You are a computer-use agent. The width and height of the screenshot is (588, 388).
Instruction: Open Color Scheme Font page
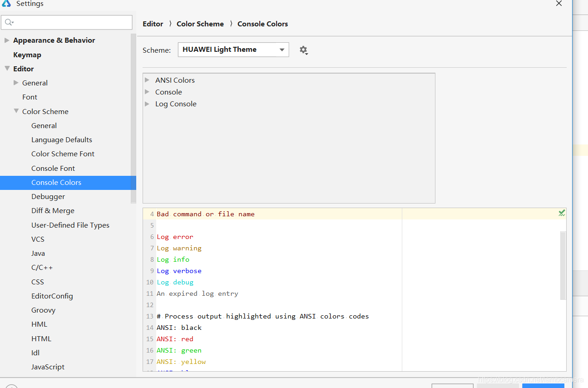[63, 154]
